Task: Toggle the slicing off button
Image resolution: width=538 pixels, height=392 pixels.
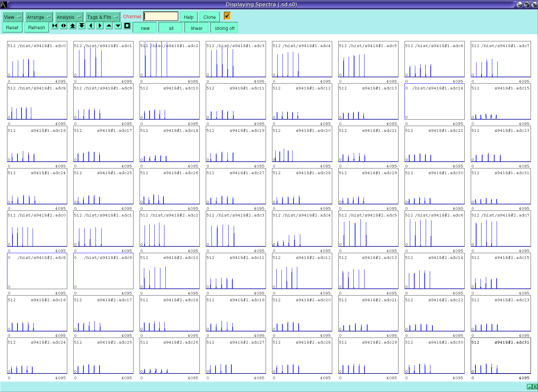Action: tap(225, 28)
